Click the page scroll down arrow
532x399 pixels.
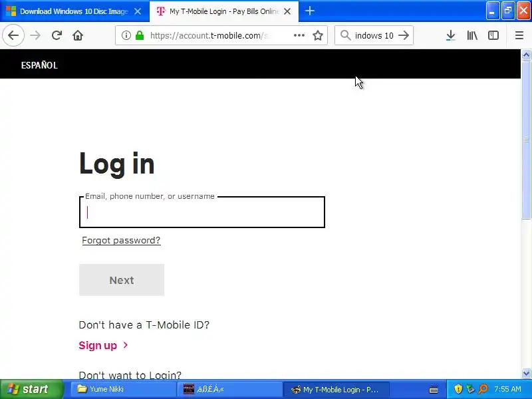[526, 374]
